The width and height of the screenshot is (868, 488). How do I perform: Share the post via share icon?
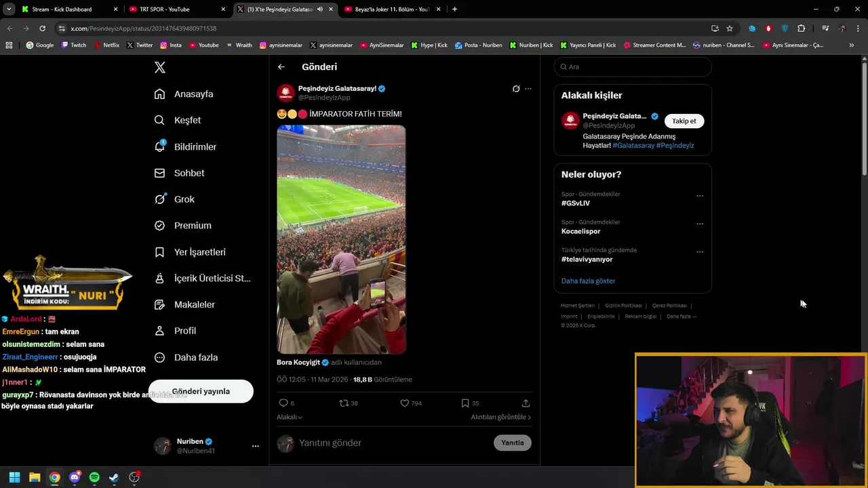click(526, 403)
